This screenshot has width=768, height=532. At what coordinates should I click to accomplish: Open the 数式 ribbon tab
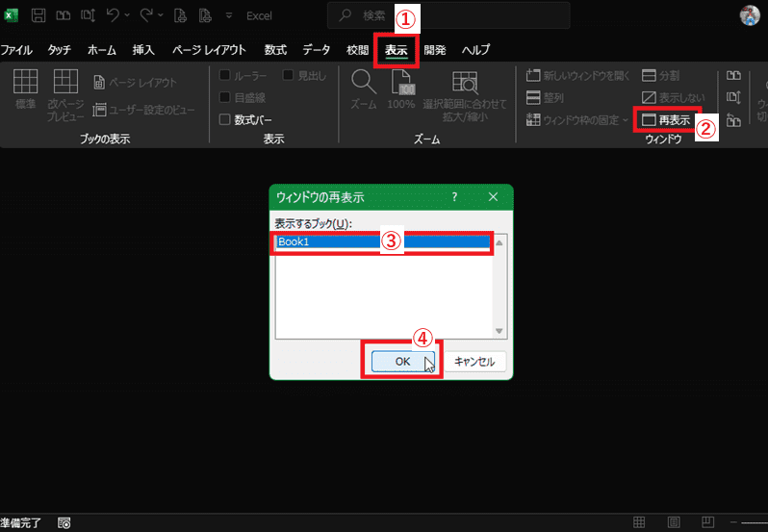pyautogui.click(x=275, y=50)
